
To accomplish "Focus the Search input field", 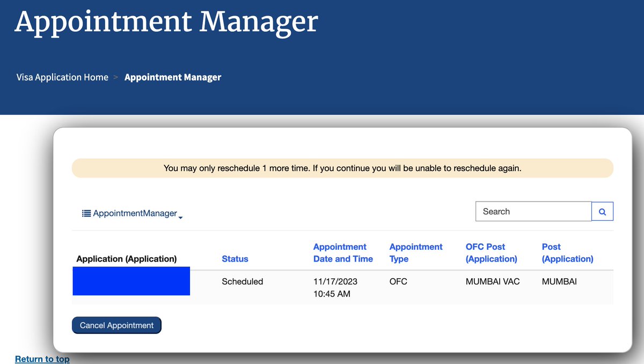I will click(x=533, y=211).
